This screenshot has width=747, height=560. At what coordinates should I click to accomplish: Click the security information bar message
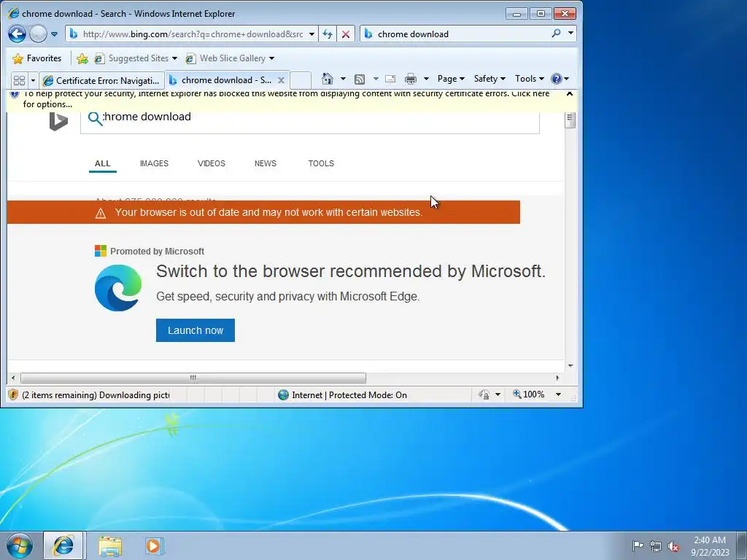click(286, 99)
